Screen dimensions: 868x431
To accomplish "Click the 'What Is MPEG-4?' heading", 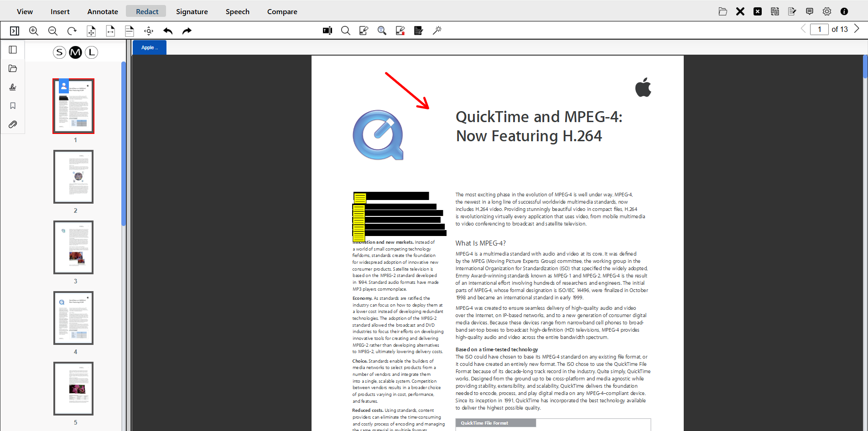I will (x=480, y=243).
